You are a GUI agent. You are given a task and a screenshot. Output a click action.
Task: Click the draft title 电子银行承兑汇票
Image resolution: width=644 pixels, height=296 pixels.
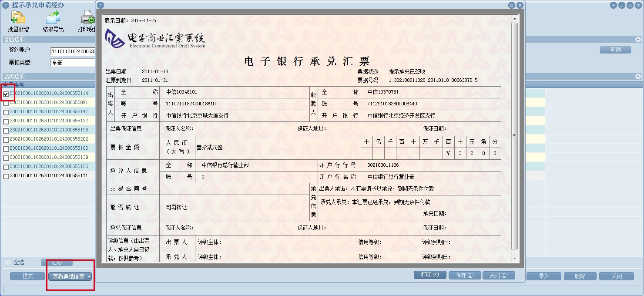tap(307, 61)
